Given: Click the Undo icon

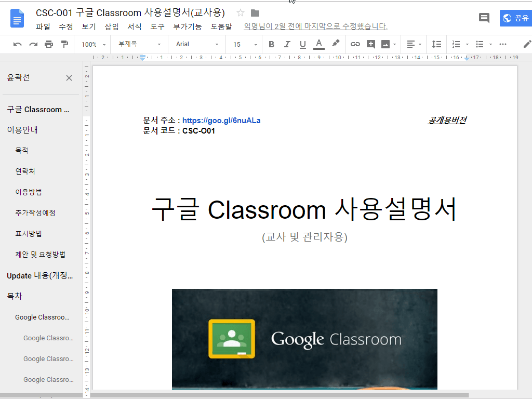Looking at the screenshot, I should (17, 44).
